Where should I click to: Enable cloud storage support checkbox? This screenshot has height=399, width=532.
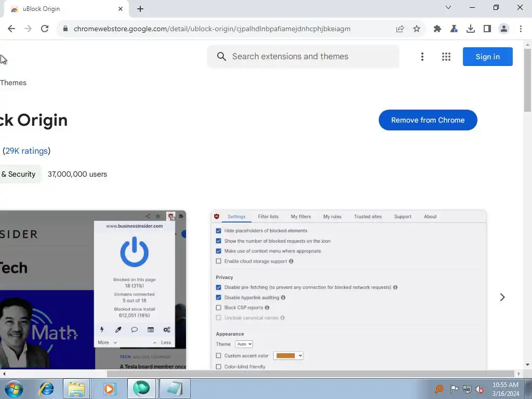pos(219,261)
